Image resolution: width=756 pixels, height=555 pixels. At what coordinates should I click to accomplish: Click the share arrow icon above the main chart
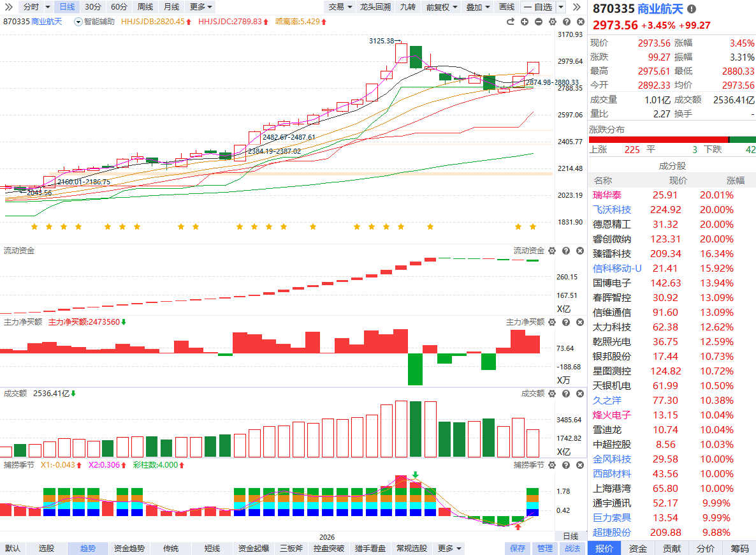[x=511, y=22]
